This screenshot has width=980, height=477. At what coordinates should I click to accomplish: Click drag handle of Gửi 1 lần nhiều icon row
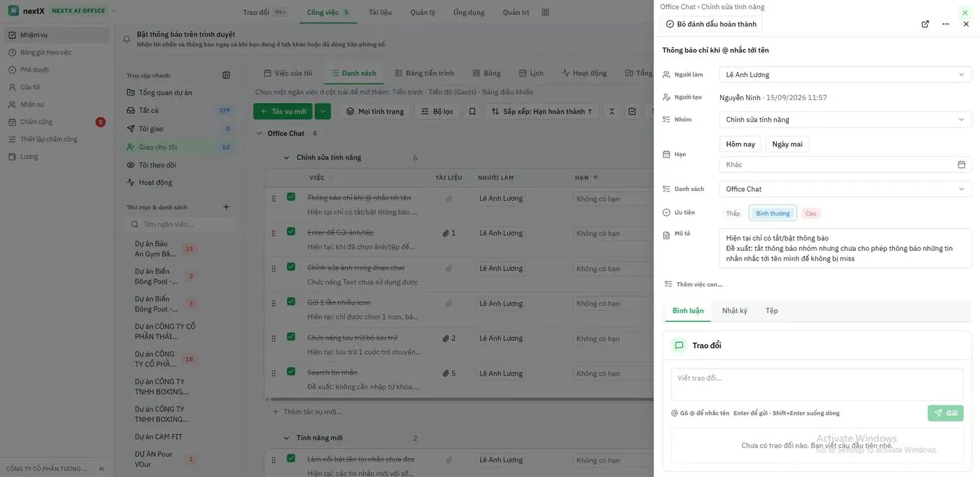(x=274, y=303)
